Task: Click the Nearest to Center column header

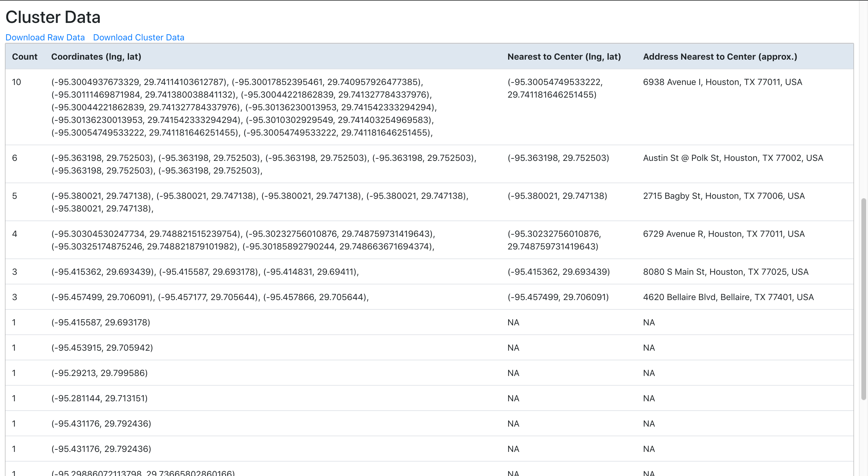Action: tap(564, 57)
